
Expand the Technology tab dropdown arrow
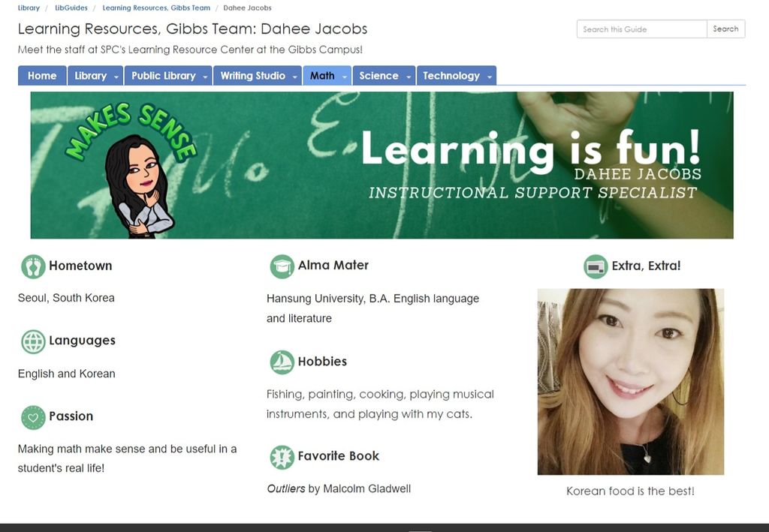point(489,77)
